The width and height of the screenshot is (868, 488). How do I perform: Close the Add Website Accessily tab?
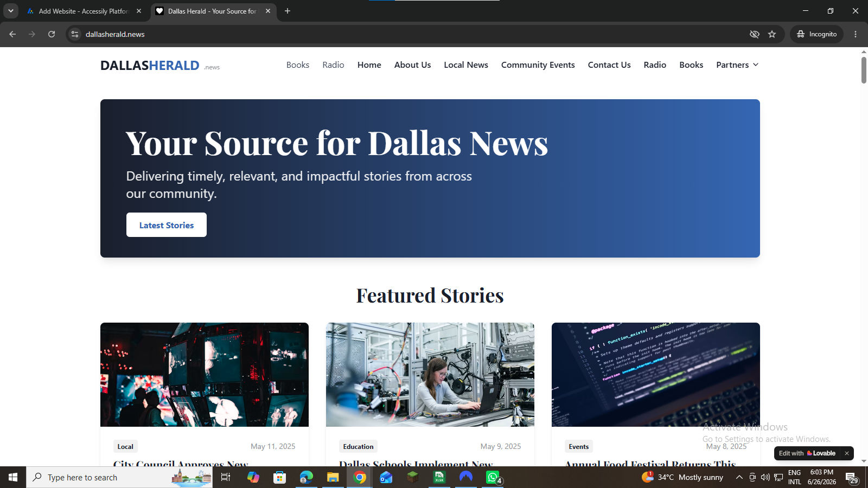pos(139,11)
